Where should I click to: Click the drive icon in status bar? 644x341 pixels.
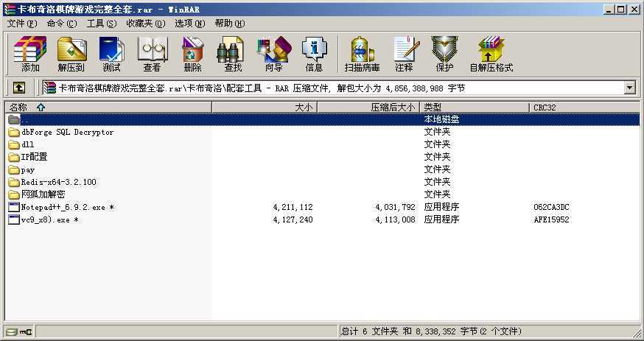12,331
